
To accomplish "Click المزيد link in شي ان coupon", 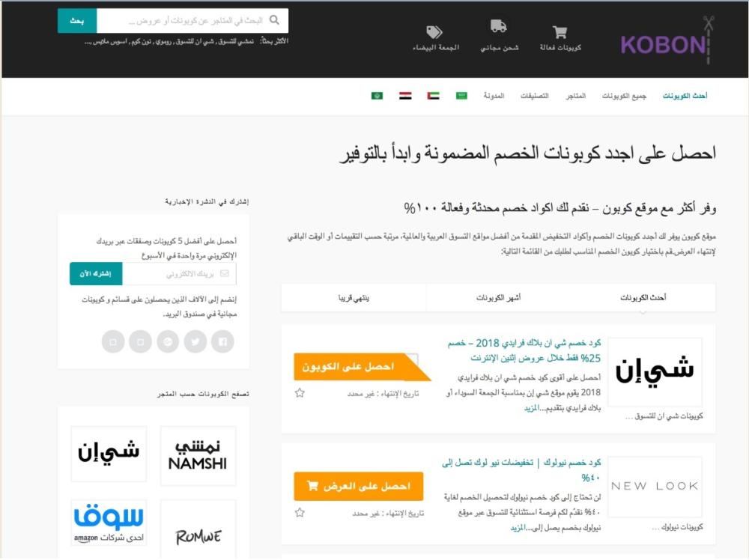I will pos(531,408).
